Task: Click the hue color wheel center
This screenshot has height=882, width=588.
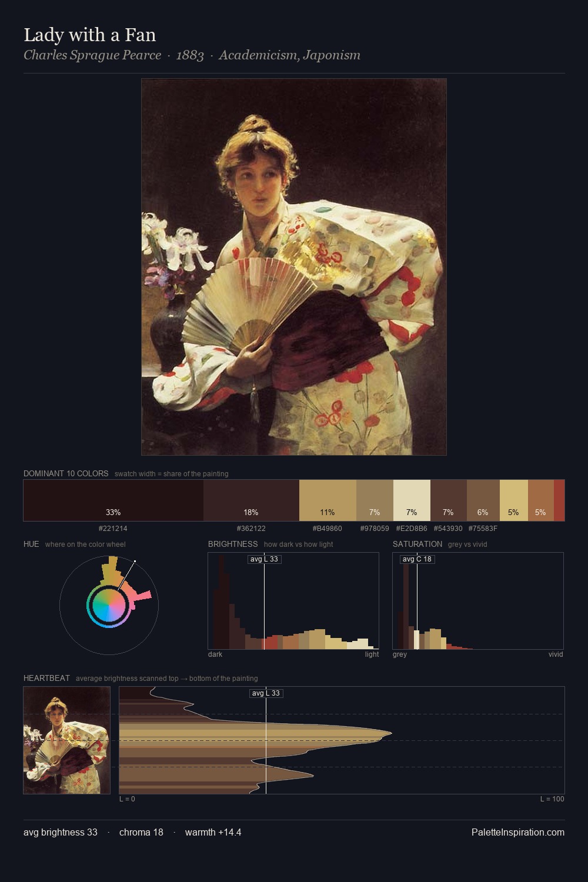Action: (109, 604)
